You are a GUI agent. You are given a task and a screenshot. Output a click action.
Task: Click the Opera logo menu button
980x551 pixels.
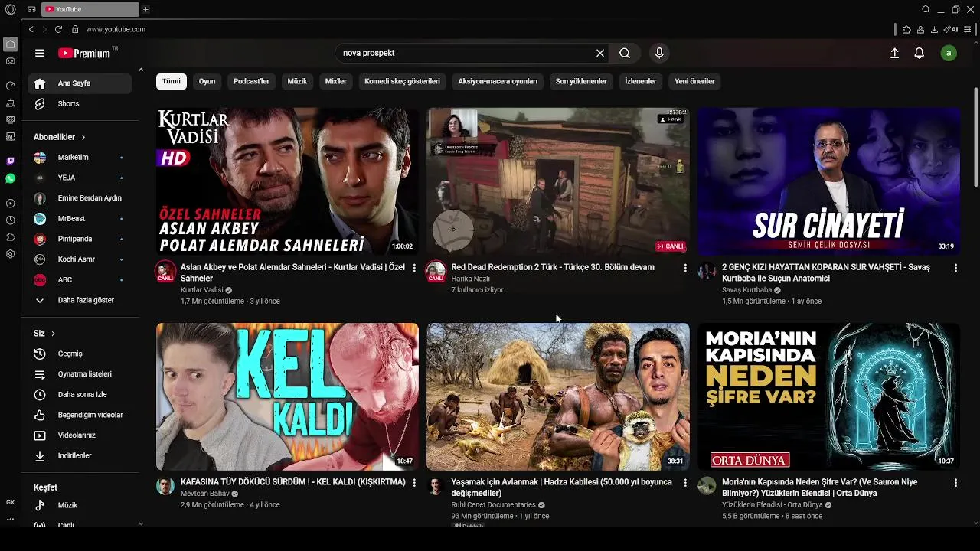(10, 9)
